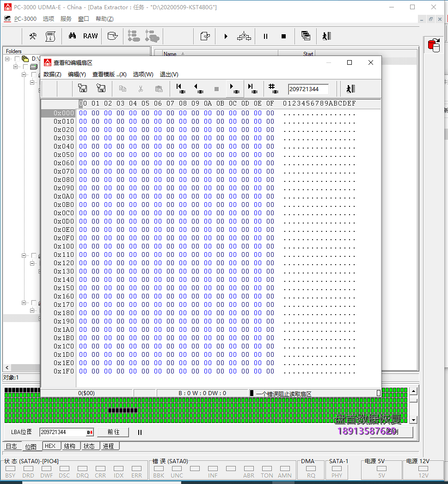Click the scissors cut icon in sector editor
Screen dimensions: 448x484
click(x=141, y=89)
